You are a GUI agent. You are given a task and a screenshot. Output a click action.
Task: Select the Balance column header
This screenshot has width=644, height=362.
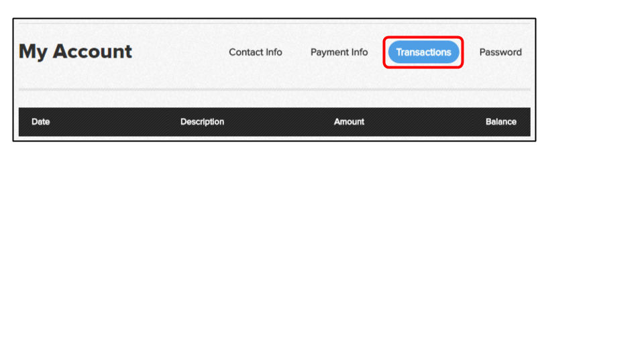[500, 122]
